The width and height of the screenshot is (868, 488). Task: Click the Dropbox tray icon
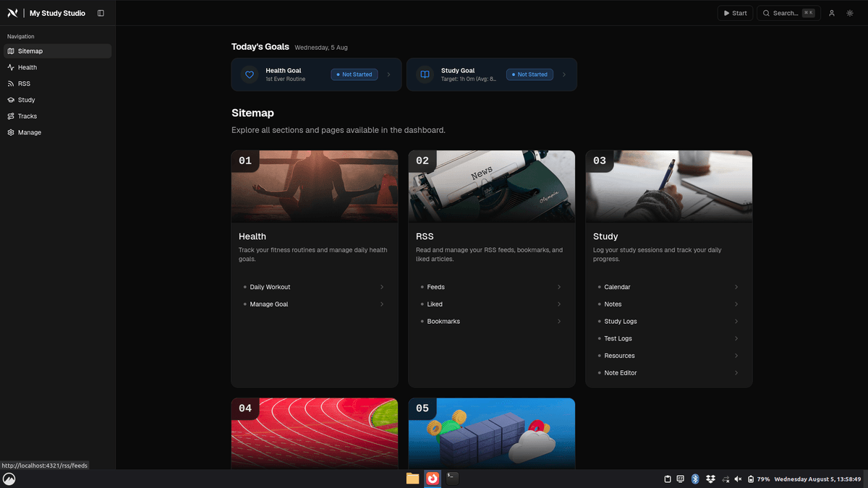pyautogui.click(x=710, y=479)
